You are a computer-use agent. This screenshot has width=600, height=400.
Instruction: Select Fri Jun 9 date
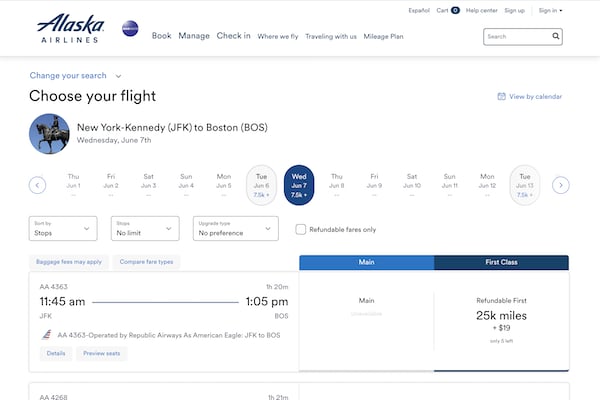point(374,185)
